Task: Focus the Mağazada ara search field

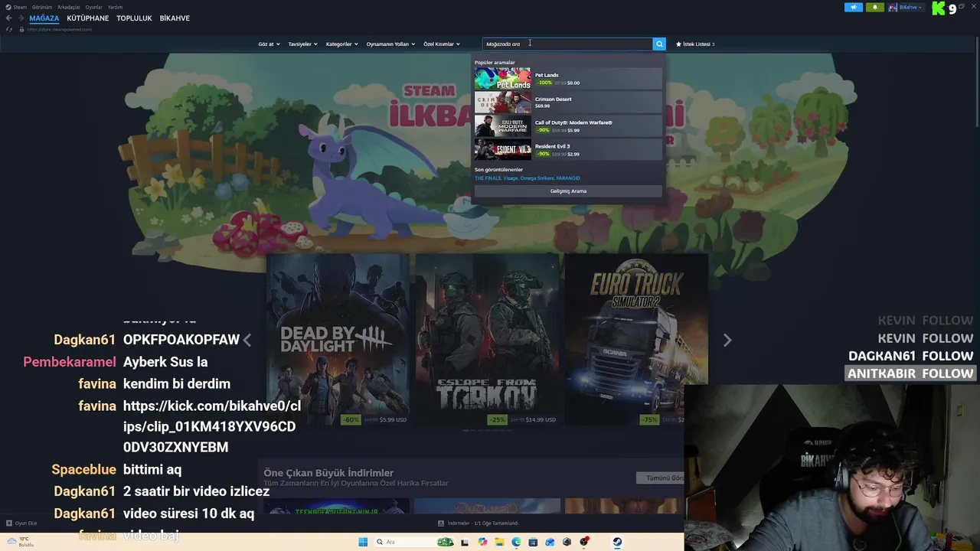Action: [567, 44]
